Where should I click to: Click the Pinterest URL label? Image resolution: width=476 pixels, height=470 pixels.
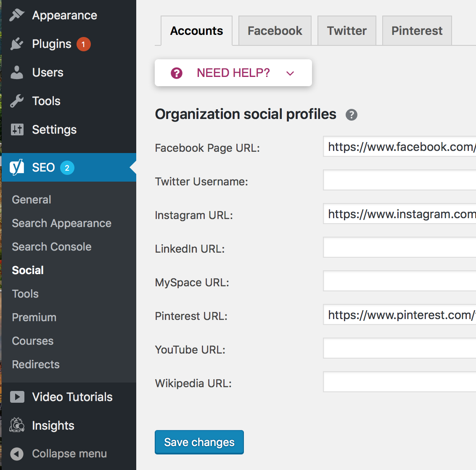click(x=191, y=316)
